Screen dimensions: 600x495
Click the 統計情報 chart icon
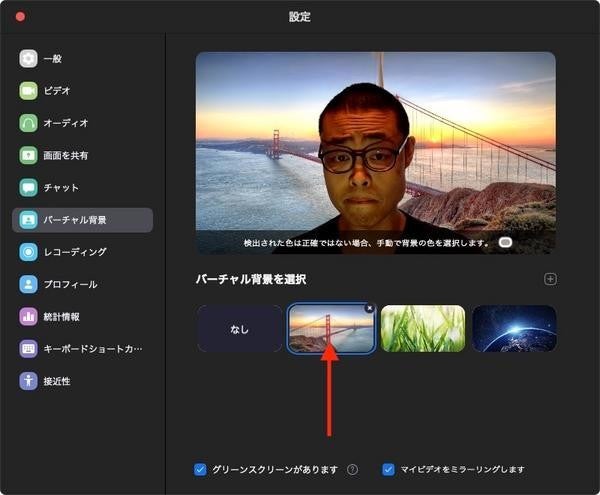coord(28,317)
